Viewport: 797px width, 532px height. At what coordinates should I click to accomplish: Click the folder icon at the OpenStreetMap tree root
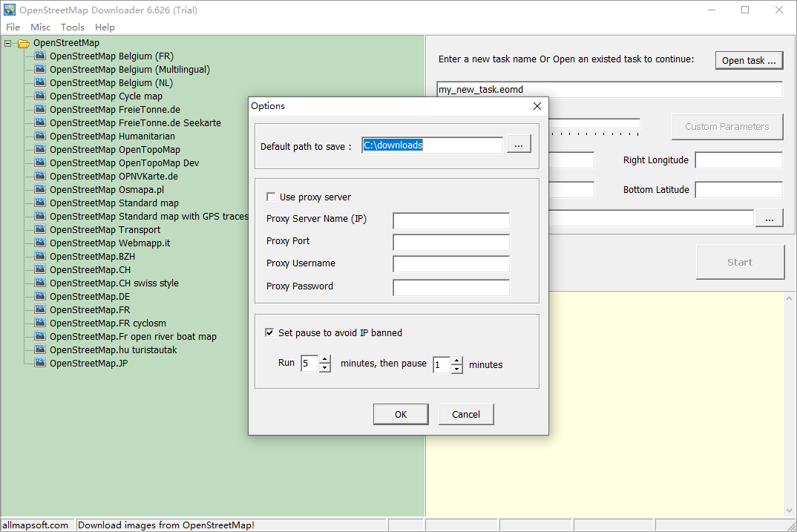click(x=22, y=43)
